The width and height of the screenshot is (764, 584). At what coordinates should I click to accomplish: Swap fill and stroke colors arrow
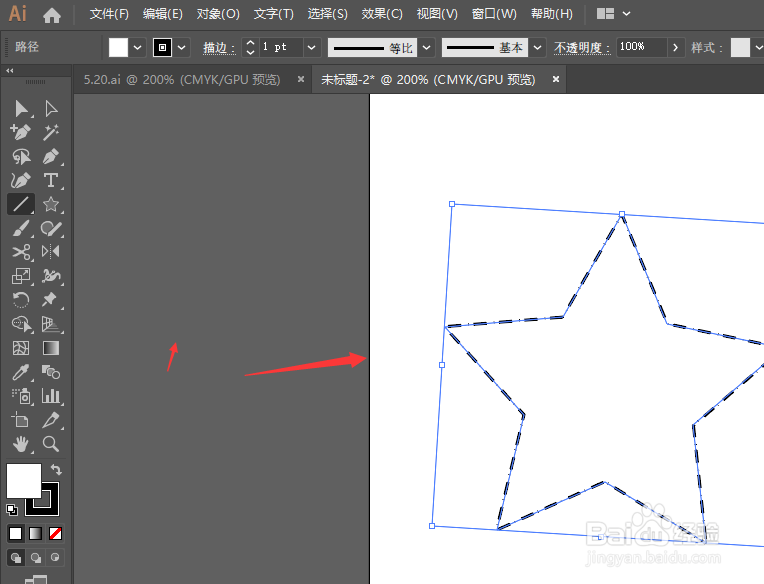point(57,470)
